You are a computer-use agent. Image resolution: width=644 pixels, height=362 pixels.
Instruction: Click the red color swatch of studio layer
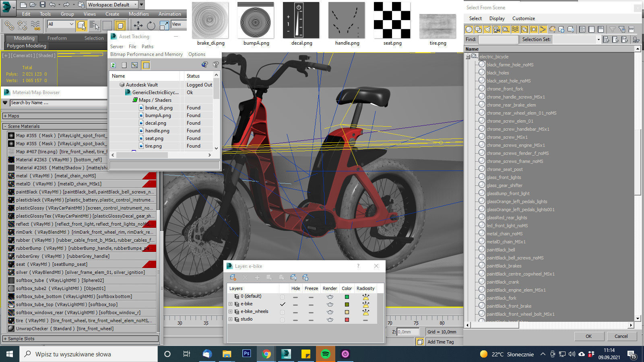click(347, 320)
